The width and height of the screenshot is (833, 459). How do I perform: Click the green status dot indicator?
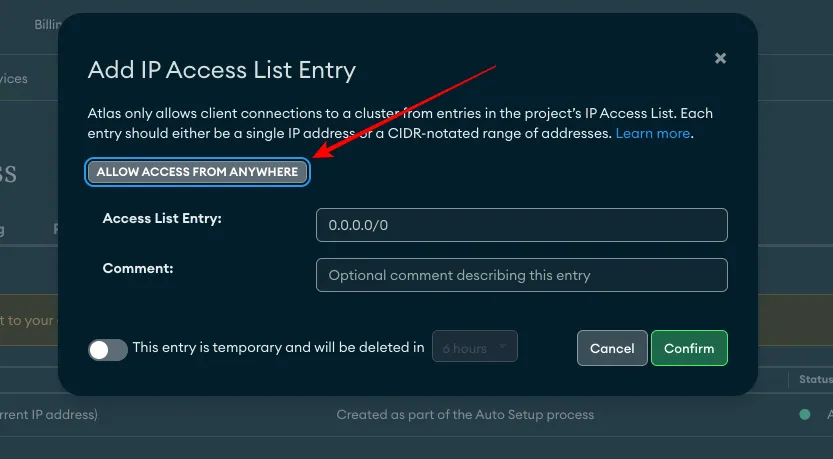(804, 414)
